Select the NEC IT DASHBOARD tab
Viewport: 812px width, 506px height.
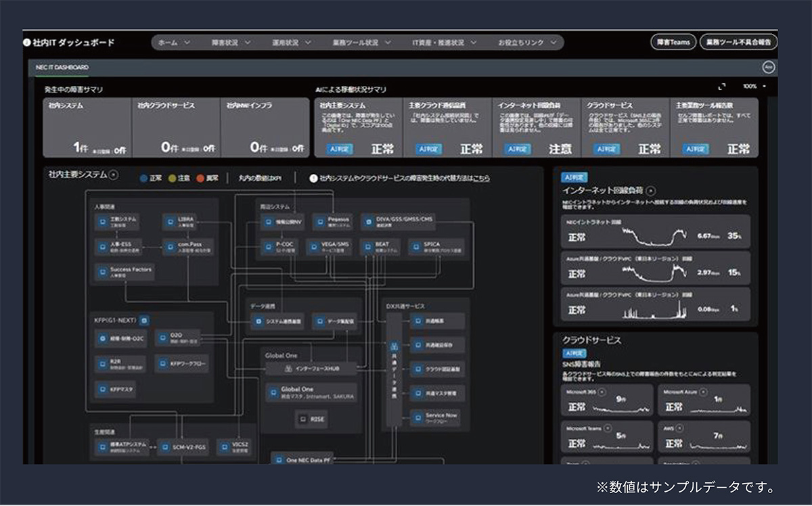pos(62,68)
